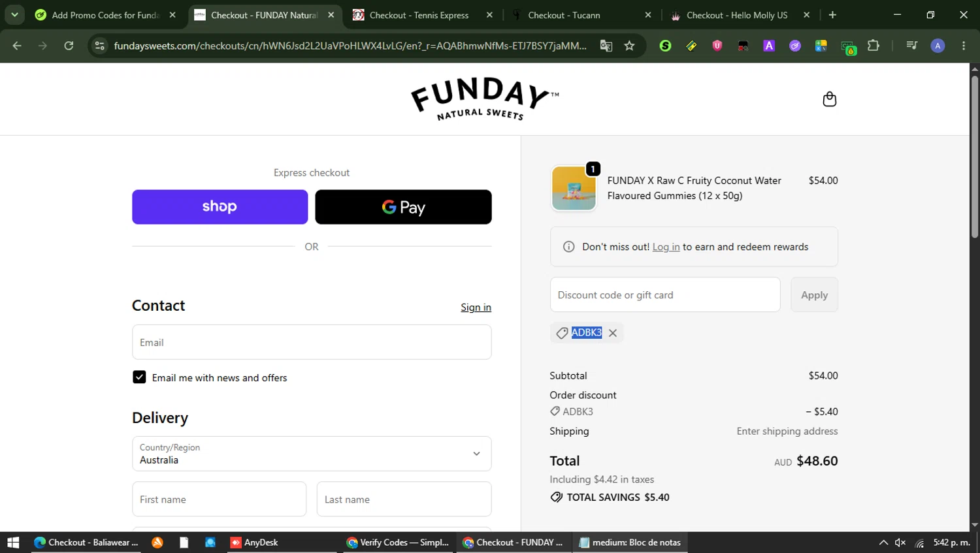Click the Discount code or gift card field
This screenshot has width=980, height=553.
point(665,294)
